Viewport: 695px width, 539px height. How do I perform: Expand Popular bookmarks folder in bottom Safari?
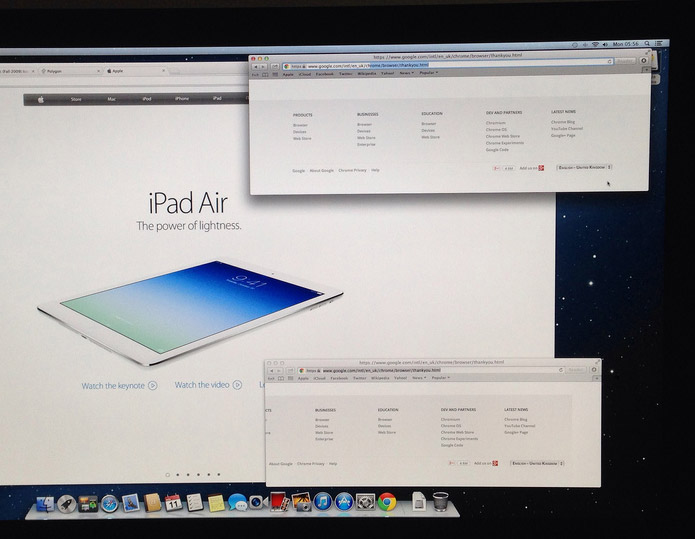441,378
